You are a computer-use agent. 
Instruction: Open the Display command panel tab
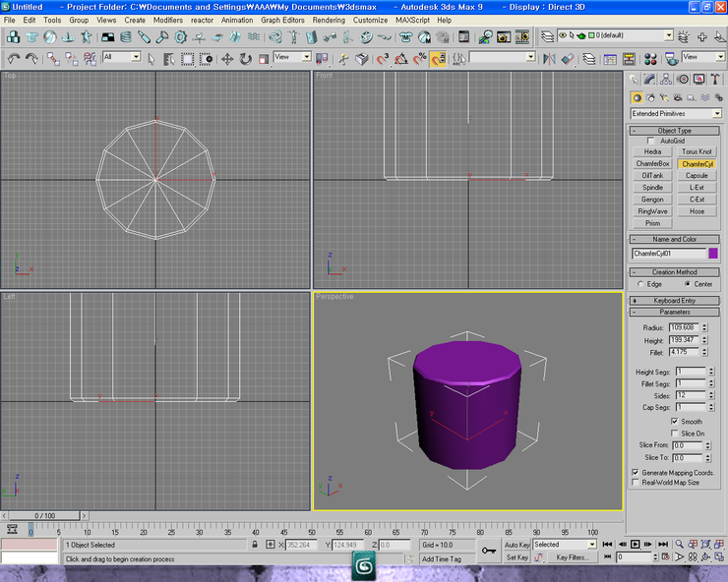pyautogui.click(x=698, y=80)
